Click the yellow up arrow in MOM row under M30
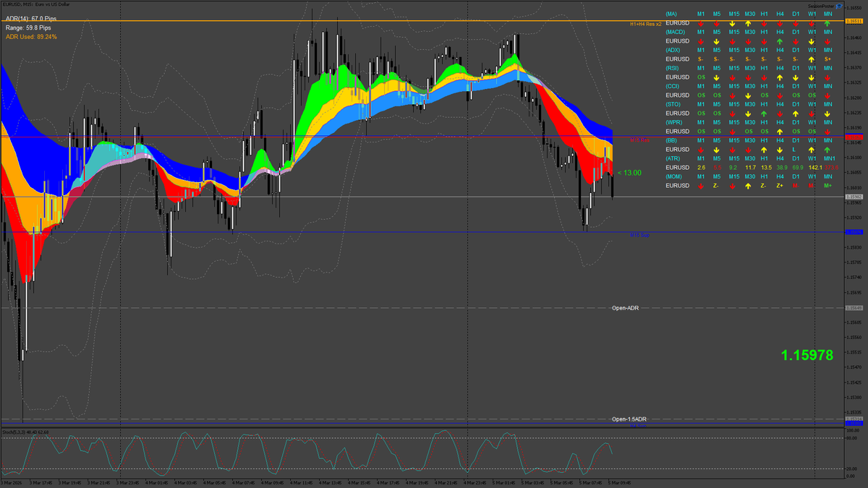Screen dimensions: 868x488 point(748,185)
